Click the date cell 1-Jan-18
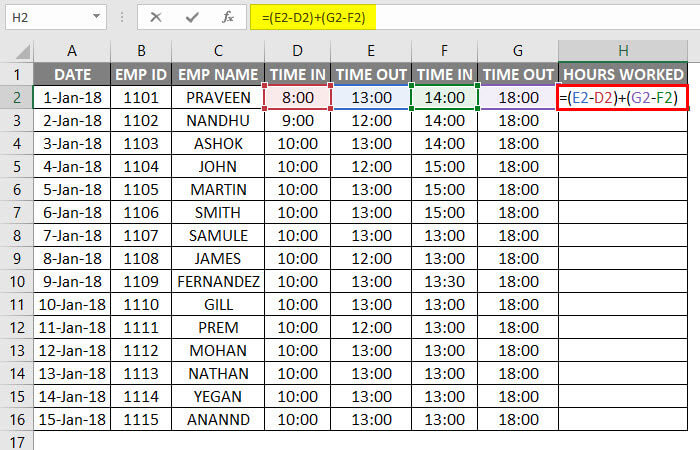700x450 pixels. point(72,97)
